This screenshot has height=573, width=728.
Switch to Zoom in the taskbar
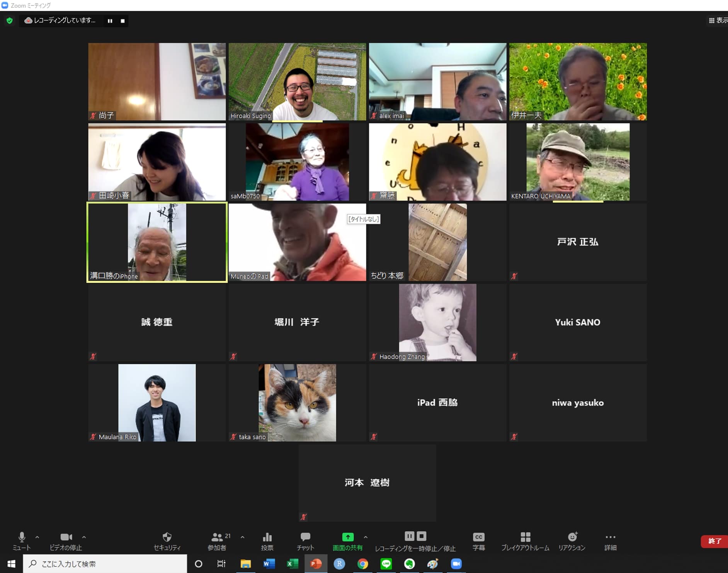click(x=456, y=564)
